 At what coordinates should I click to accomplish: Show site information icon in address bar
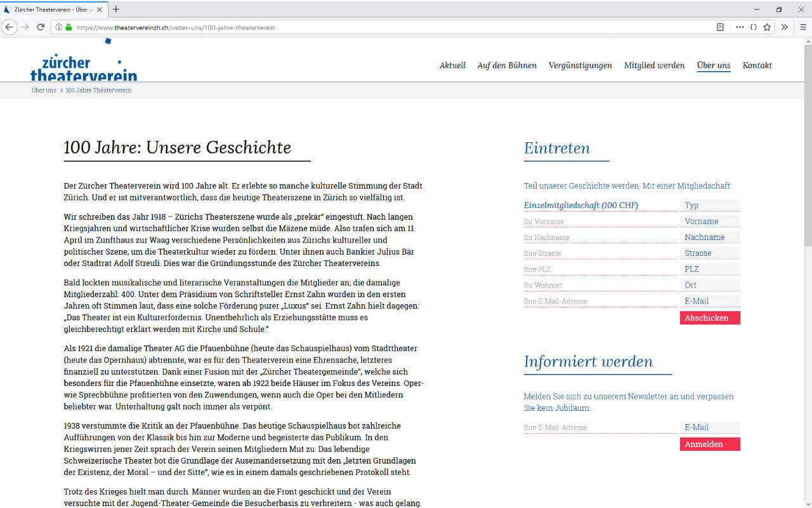59,27
